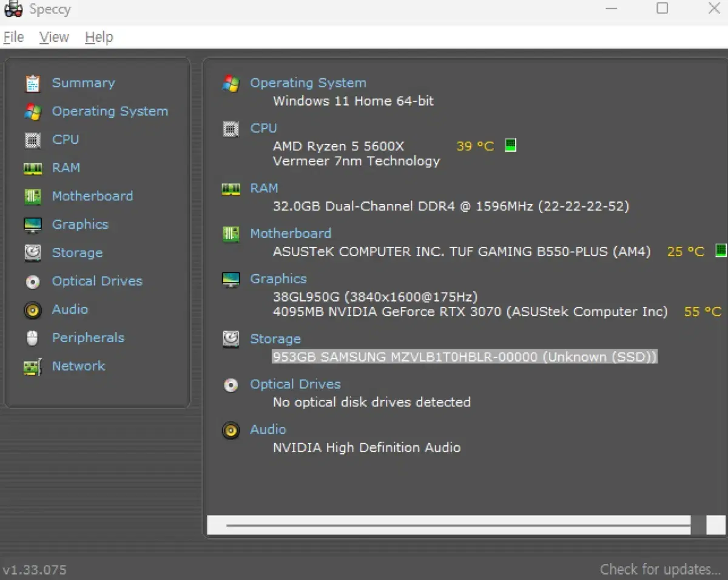Click the CPU chip icon in summary pane
Image resolution: width=728 pixels, height=580 pixels.
point(231,129)
